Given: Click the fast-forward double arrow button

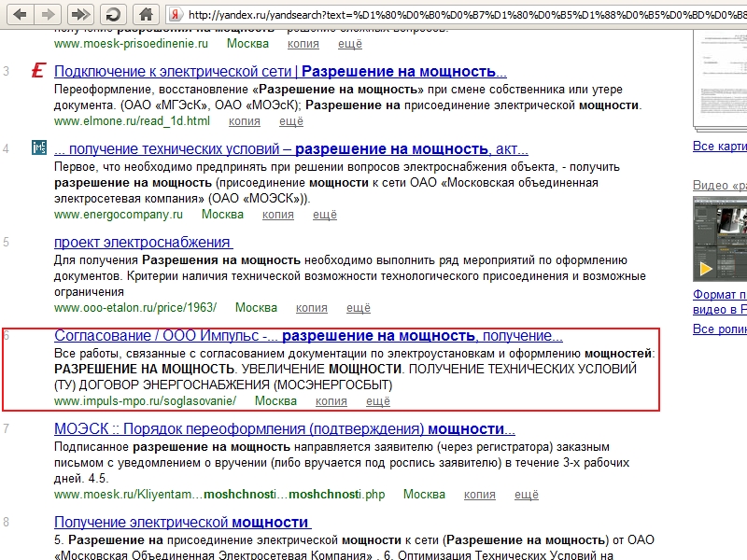Looking at the screenshot, I should pyautogui.click(x=80, y=14).
